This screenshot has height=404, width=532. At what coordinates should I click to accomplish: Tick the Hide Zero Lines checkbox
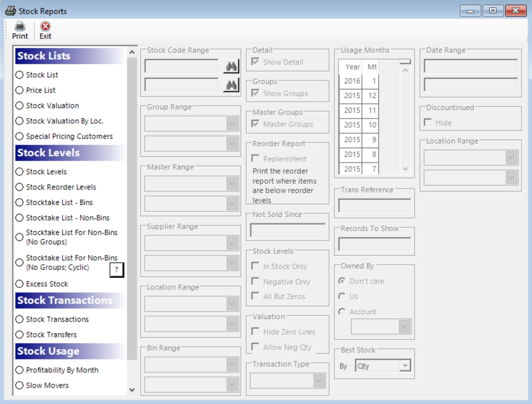point(255,332)
